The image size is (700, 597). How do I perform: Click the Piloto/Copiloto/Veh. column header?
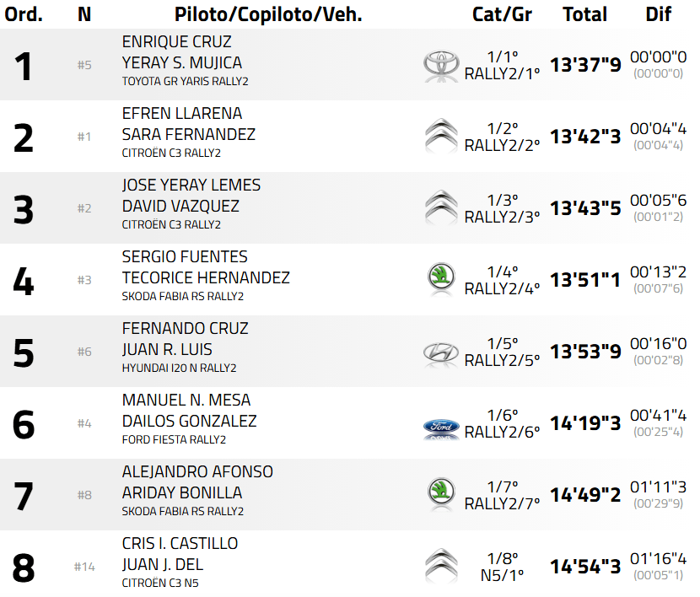coord(268,14)
